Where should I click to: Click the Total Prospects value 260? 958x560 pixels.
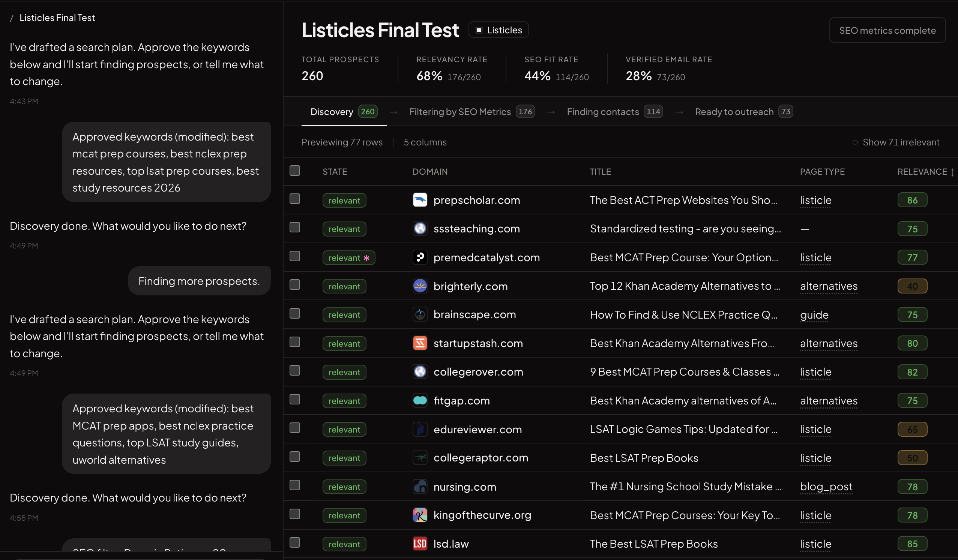click(312, 76)
